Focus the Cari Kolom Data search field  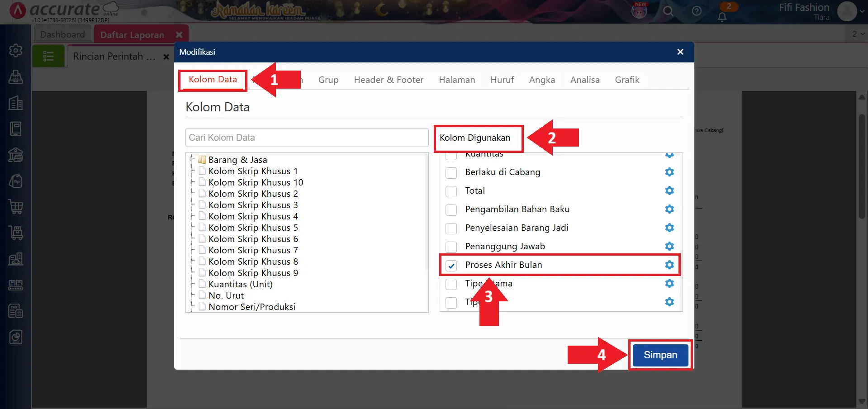(307, 138)
